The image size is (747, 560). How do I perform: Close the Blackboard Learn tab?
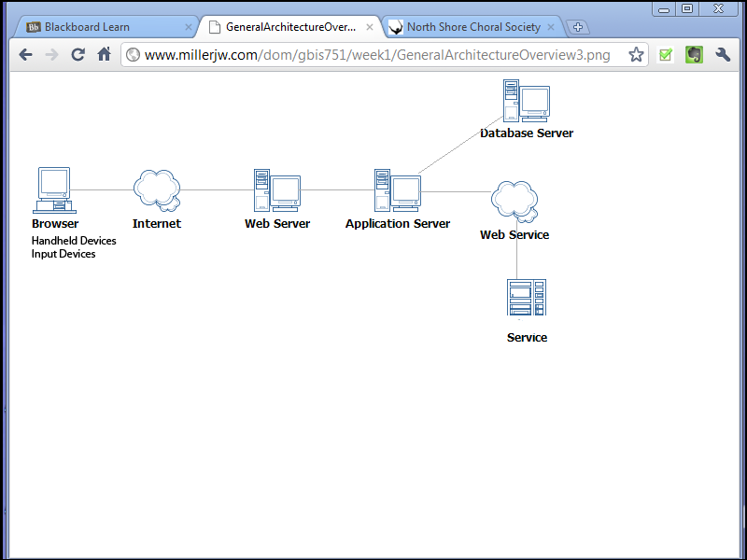click(189, 27)
